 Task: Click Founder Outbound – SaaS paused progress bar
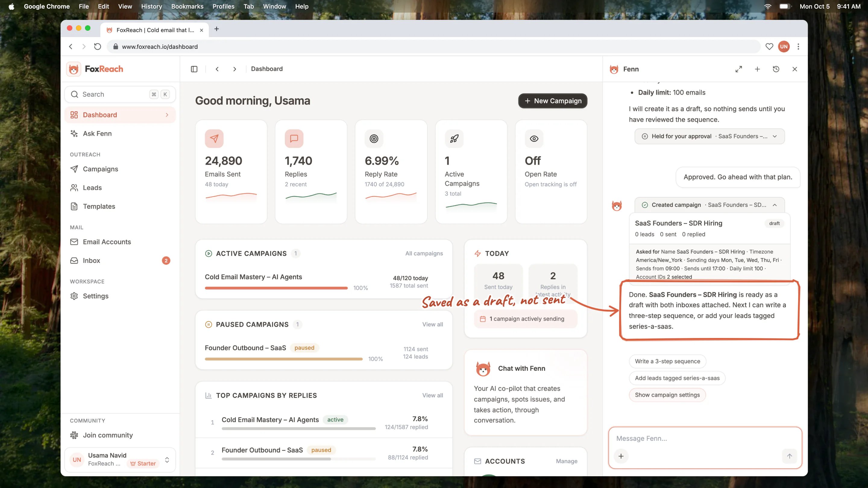284,359
